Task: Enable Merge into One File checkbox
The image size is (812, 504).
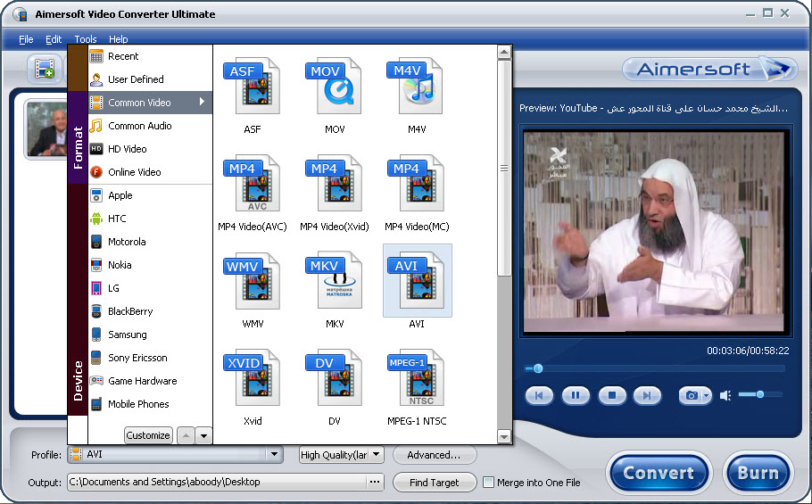Action: pos(488,483)
